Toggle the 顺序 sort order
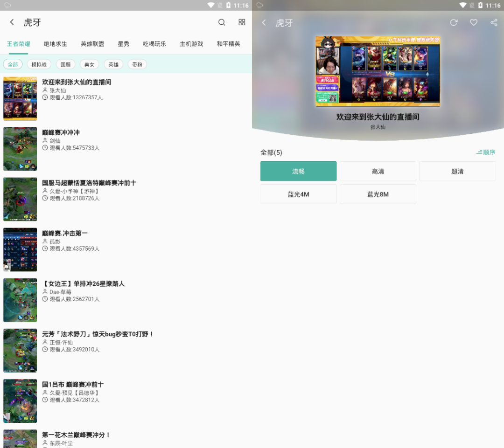Image resolution: width=504 pixels, height=448 pixels. 486,152
